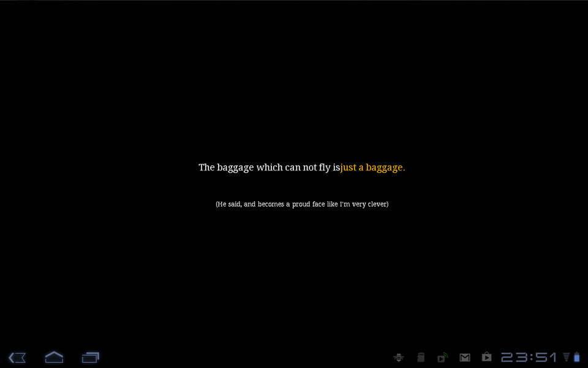Viewport: 588px width, 368px height.
Task: Open the Gmail new mail notification
Action: pyautogui.click(x=465, y=357)
